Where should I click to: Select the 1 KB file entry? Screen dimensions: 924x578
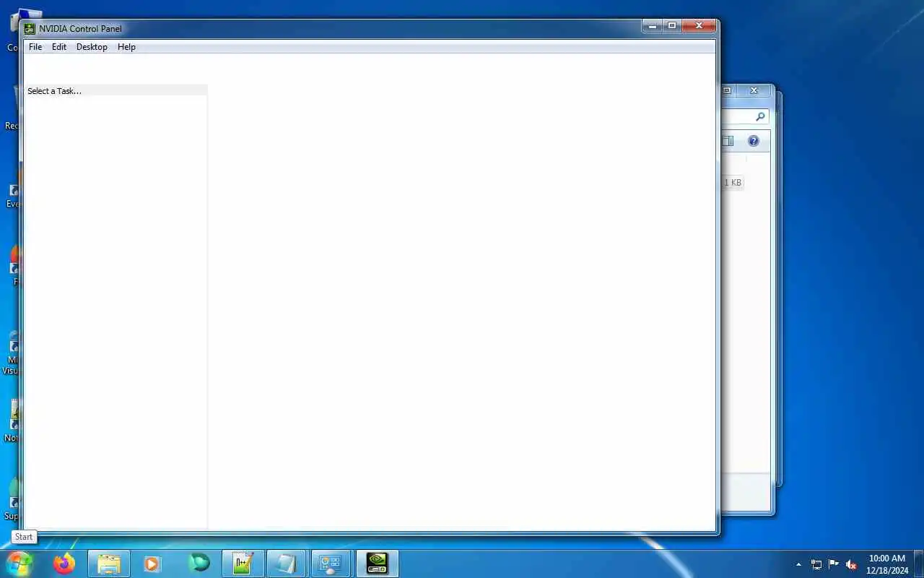coord(733,183)
